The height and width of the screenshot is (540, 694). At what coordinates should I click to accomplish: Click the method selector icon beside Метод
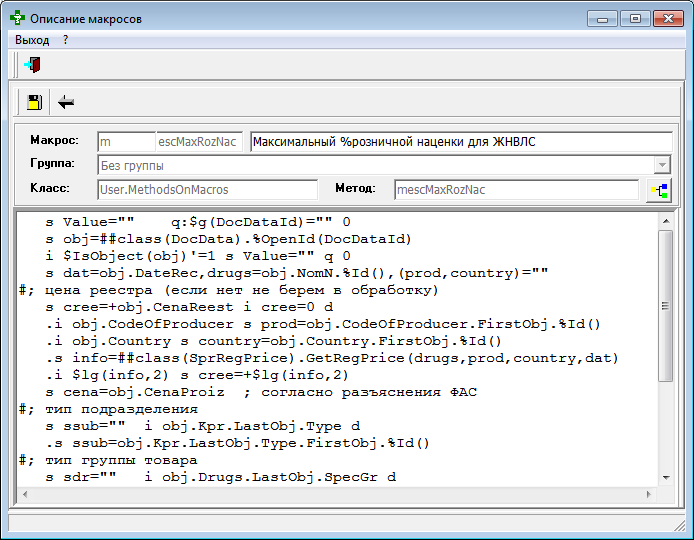coord(657,189)
